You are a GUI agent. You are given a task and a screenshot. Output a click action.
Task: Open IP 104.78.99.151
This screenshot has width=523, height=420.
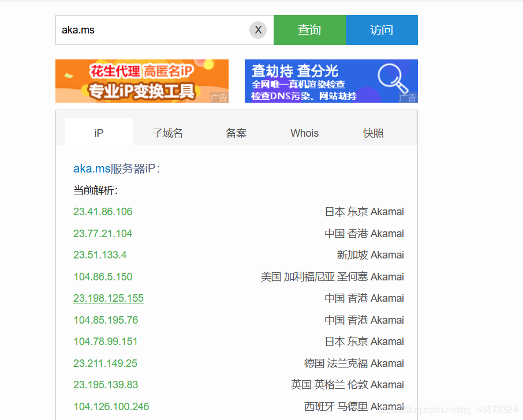(x=106, y=342)
